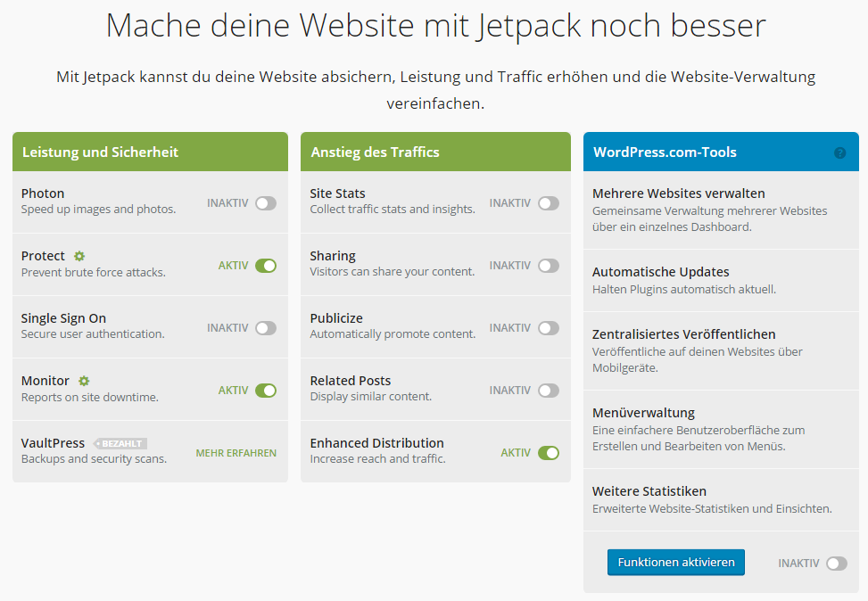Screen dimensions: 868x601
Task: Click the Automatische Updates entry
Action: (722, 281)
